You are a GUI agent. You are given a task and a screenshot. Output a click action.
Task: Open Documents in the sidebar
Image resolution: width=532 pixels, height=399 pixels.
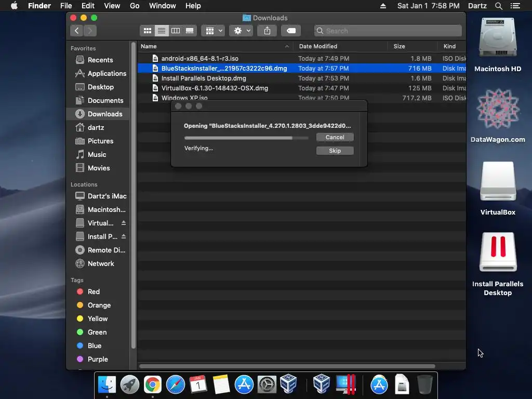(98, 101)
